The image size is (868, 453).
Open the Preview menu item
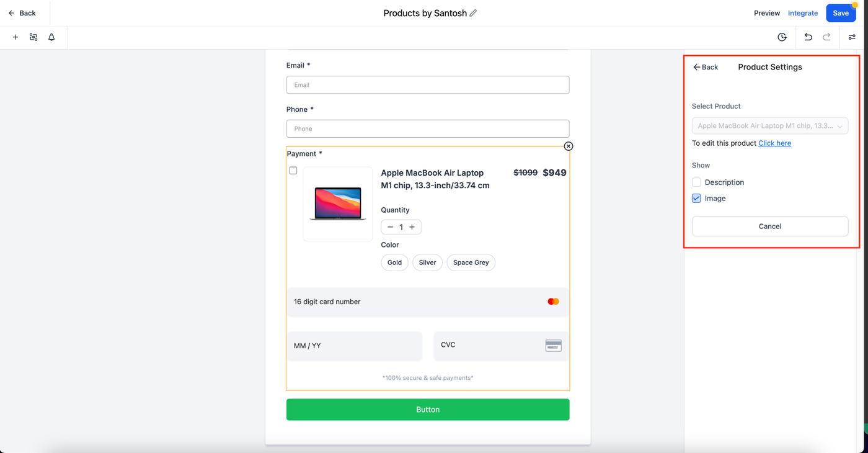[767, 13]
